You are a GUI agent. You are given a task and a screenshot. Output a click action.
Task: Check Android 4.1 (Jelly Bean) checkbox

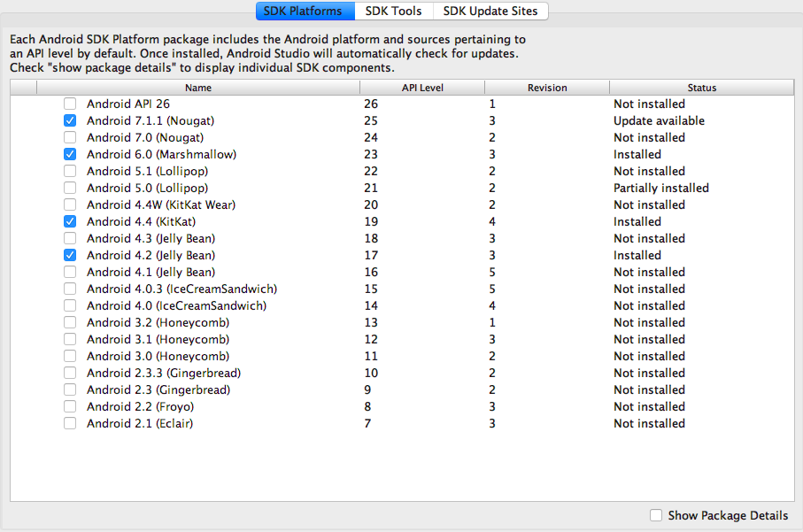pos(70,272)
